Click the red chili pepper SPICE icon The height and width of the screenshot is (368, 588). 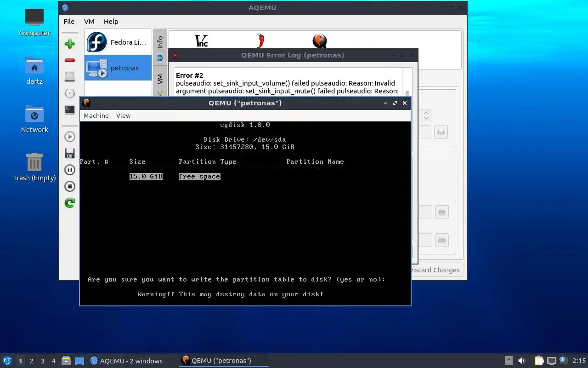pos(260,41)
